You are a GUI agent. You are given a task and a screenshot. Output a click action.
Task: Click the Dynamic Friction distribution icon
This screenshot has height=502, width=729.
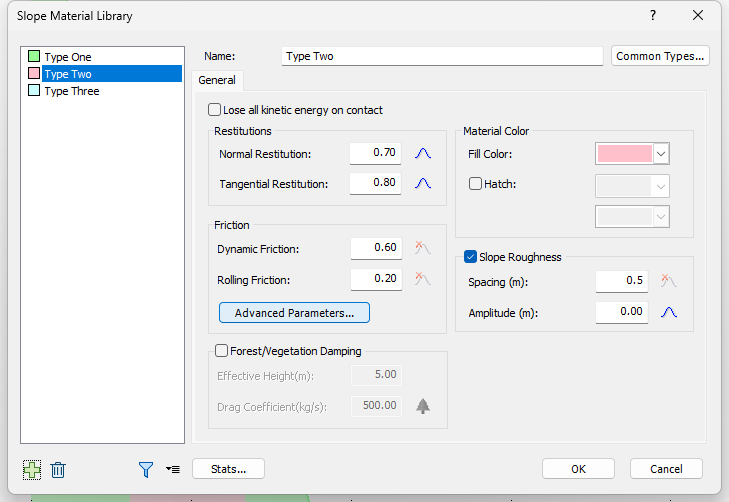[x=422, y=248]
